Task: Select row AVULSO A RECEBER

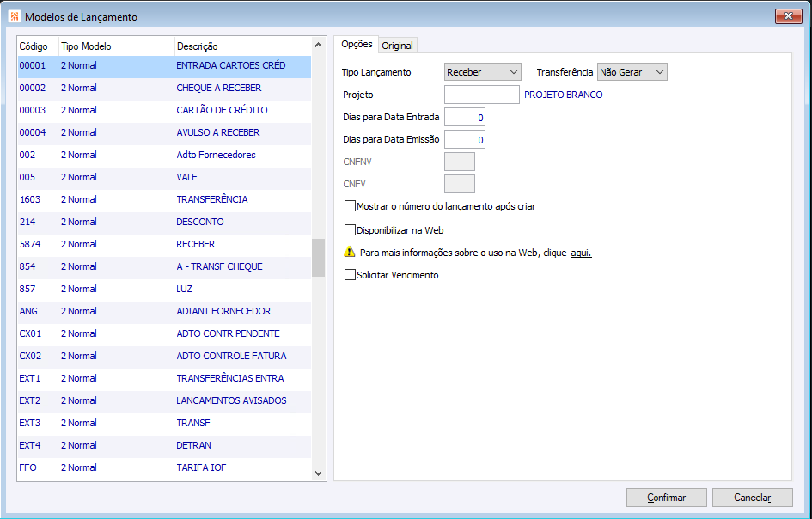Action: click(x=165, y=132)
